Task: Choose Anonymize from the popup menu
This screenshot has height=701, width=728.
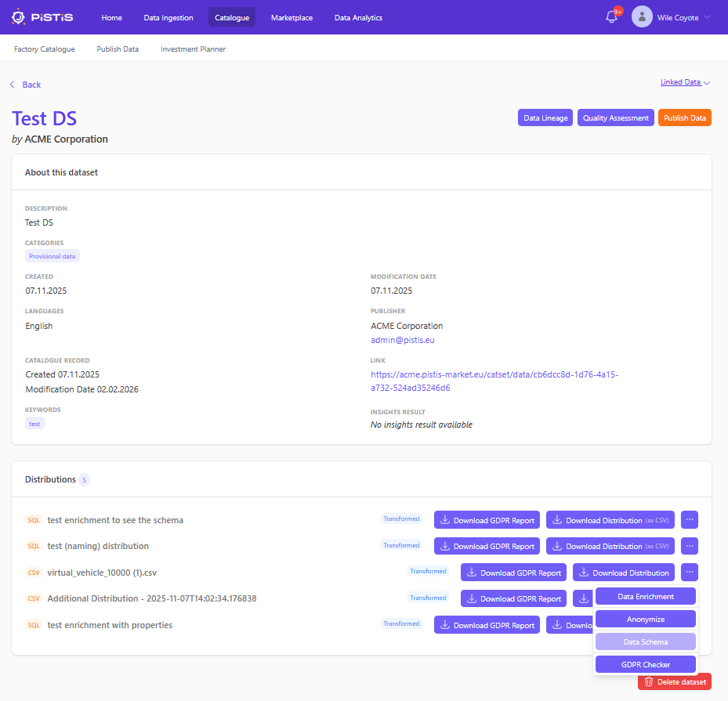Action: 646,619
